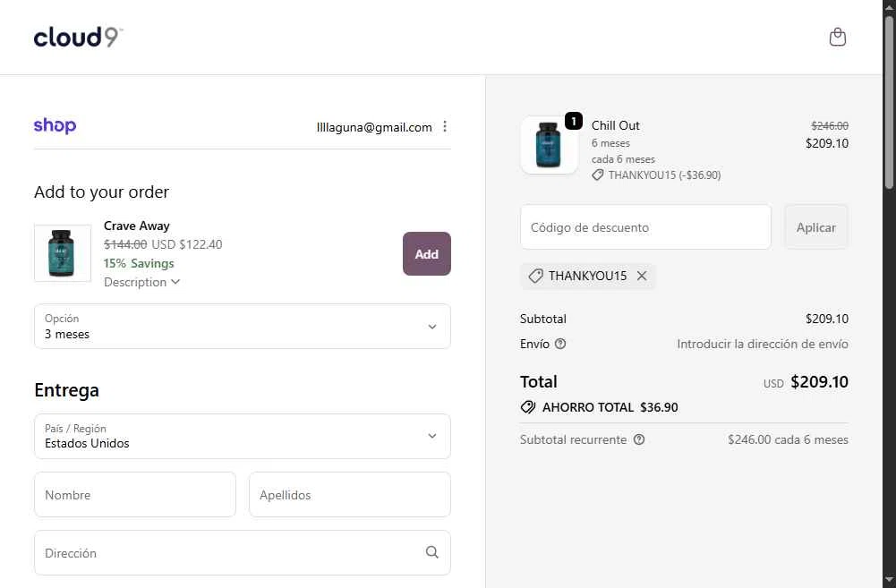
Task: Click the struck-through $246.00 price
Action: (x=830, y=125)
